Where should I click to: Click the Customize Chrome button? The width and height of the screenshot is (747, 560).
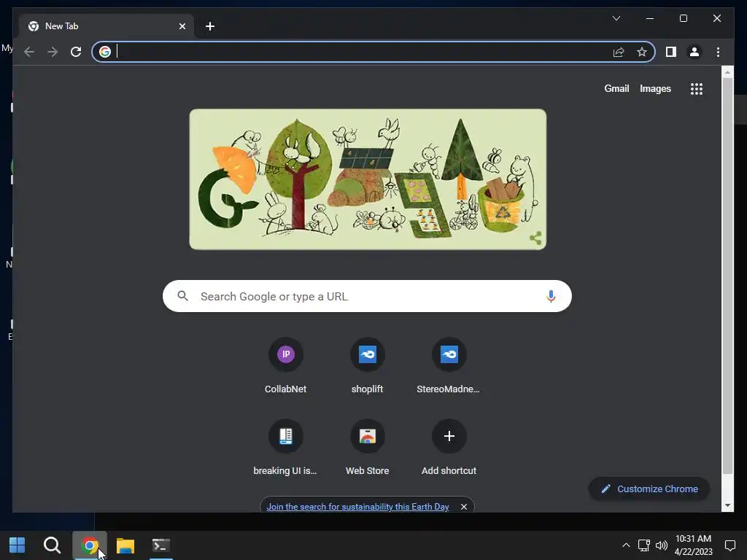click(x=649, y=489)
